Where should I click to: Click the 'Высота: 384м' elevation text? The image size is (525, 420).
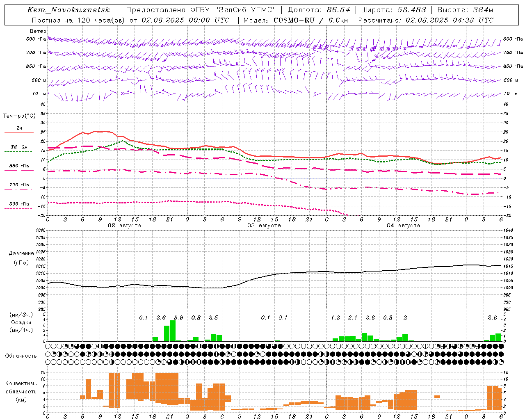tap(465, 10)
